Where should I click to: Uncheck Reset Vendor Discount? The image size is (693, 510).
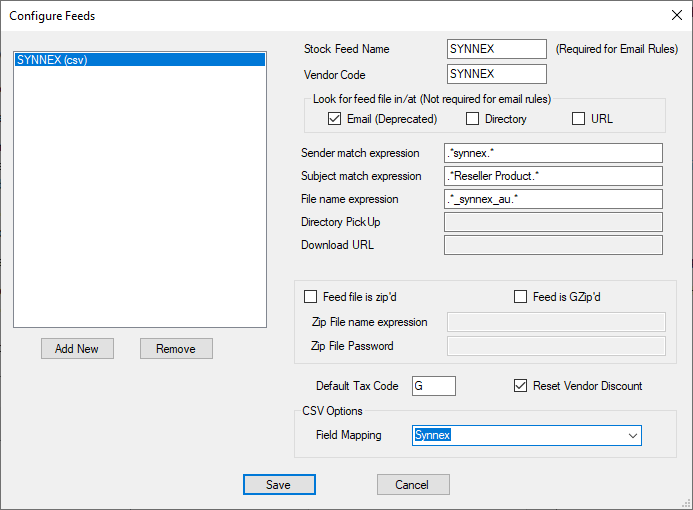pyautogui.click(x=520, y=386)
